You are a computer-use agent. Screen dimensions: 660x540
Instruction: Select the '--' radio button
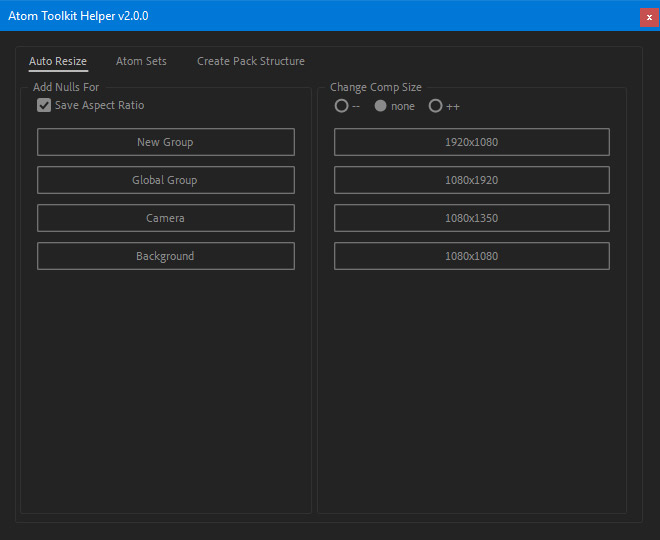pos(341,106)
